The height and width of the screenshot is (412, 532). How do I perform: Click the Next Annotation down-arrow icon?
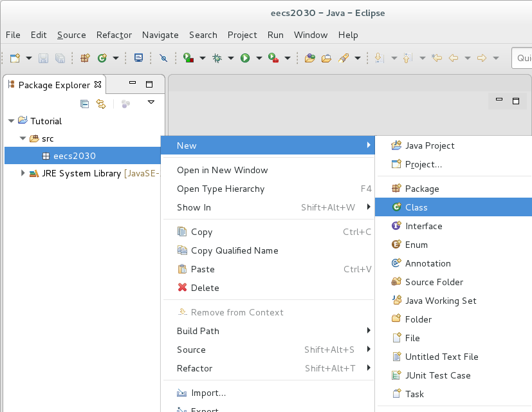point(380,58)
